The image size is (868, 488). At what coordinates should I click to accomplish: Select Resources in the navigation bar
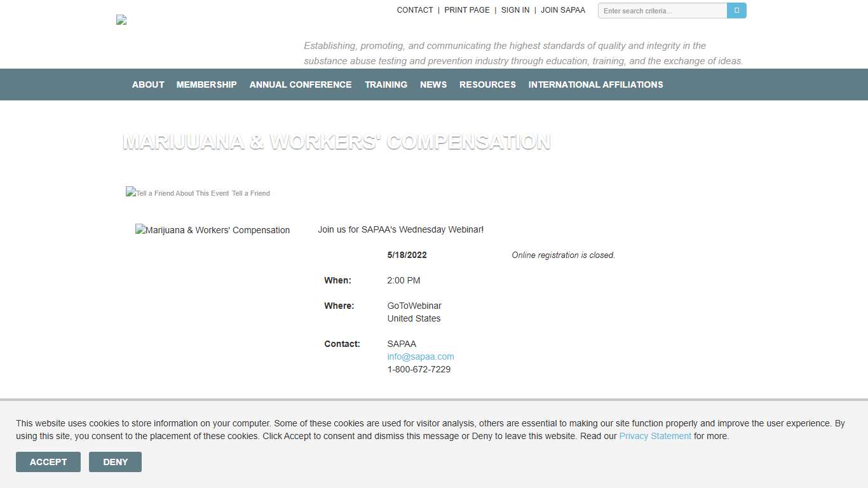click(x=487, y=85)
